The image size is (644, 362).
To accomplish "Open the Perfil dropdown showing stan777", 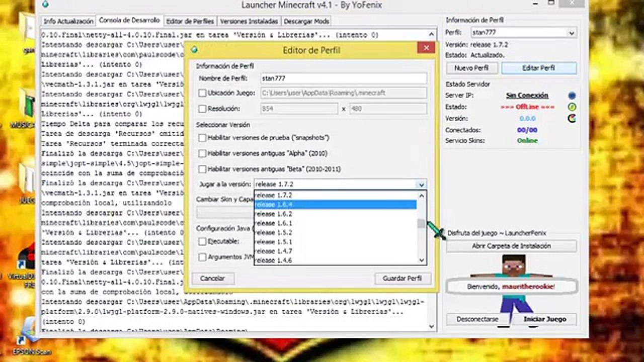I will [523, 33].
